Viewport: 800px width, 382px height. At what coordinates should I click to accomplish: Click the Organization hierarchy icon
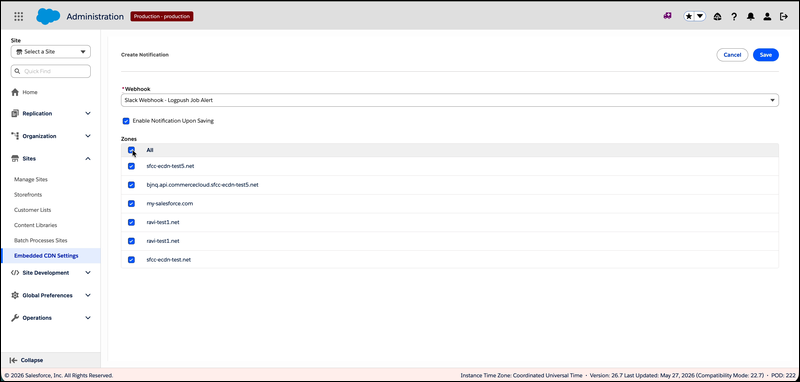(15, 136)
